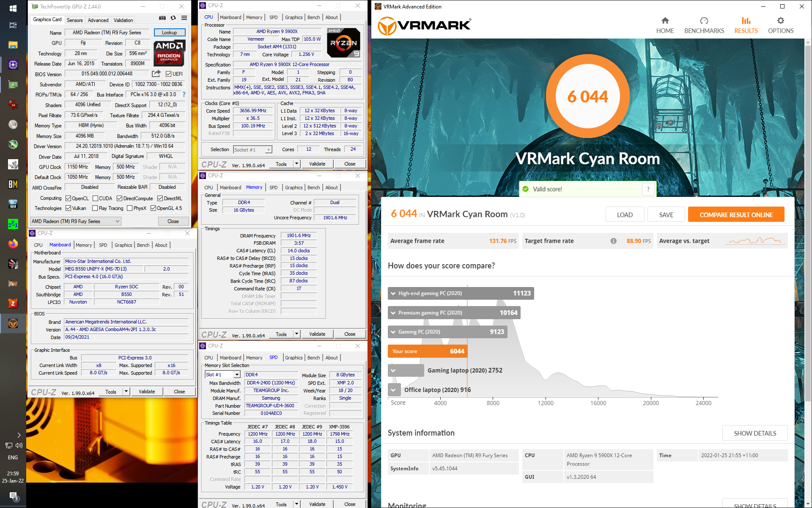
Task: Open the GPU-Z hamburger menu icon
Action: [184, 18]
